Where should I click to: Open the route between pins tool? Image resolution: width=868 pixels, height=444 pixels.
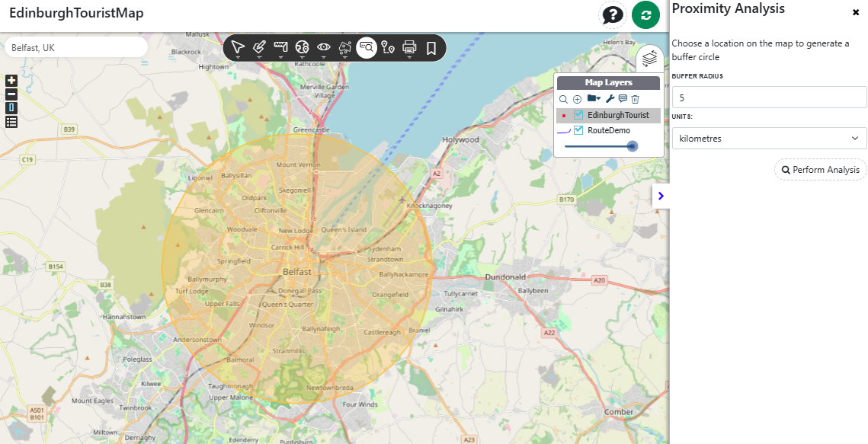[388, 47]
